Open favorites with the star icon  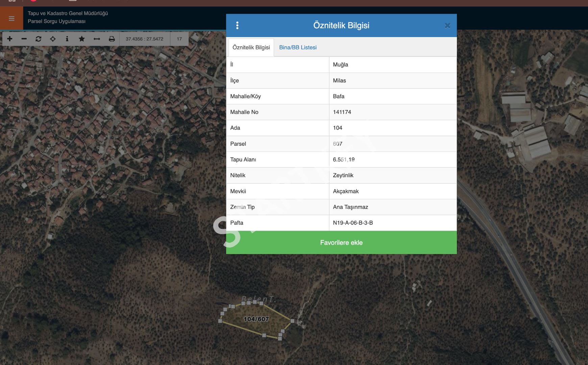point(81,39)
